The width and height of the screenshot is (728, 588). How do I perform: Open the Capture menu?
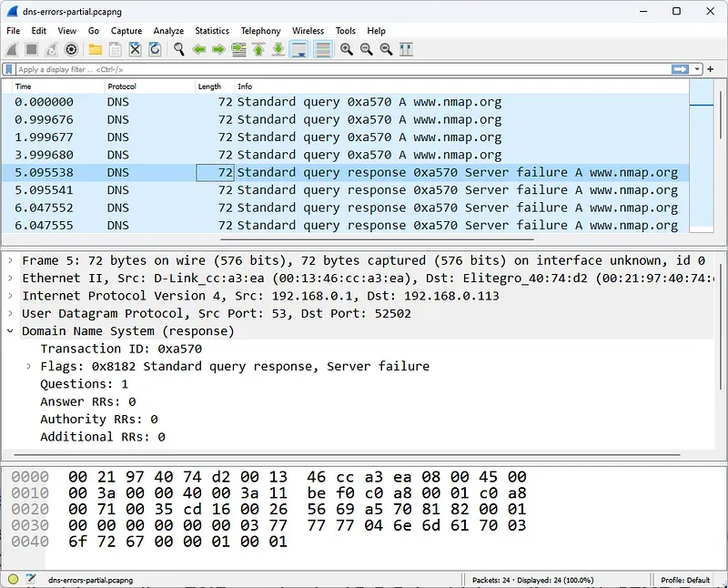[126, 31]
